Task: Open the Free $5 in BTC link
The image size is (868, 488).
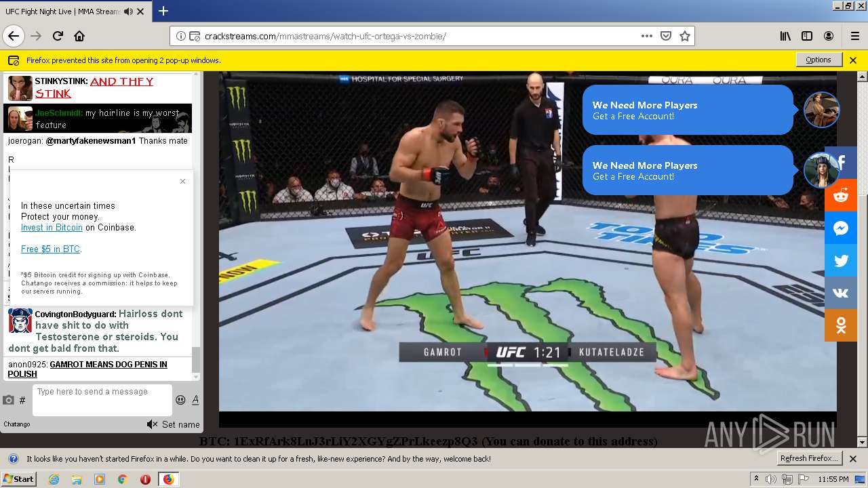Action: click(50, 249)
